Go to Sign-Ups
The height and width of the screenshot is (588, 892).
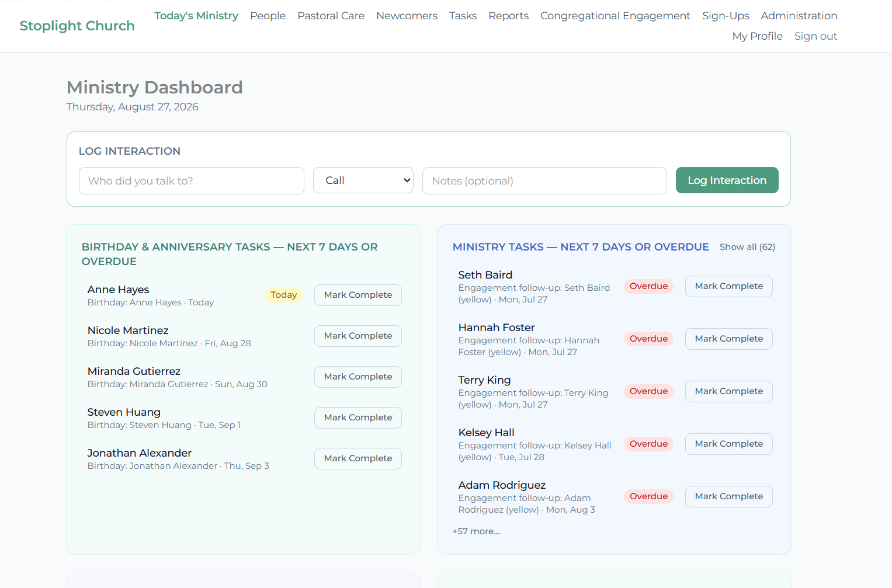click(726, 16)
